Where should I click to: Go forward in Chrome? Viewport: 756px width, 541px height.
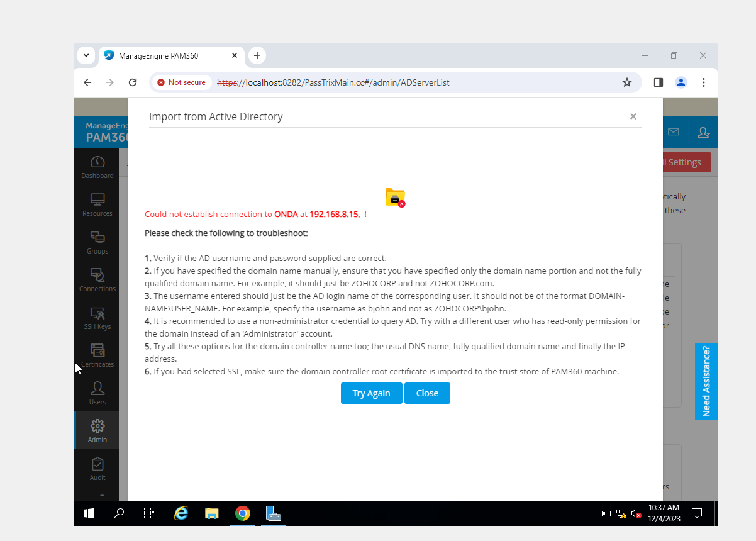pos(110,82)
